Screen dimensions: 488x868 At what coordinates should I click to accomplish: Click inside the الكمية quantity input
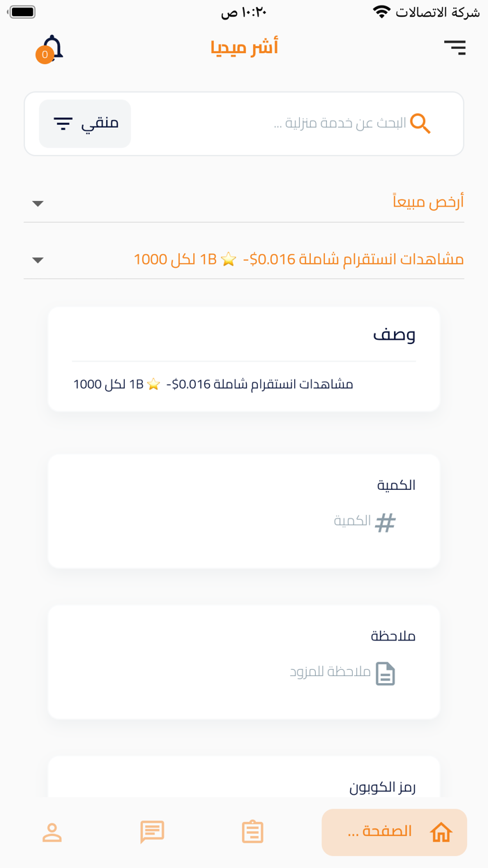(314, 521)
